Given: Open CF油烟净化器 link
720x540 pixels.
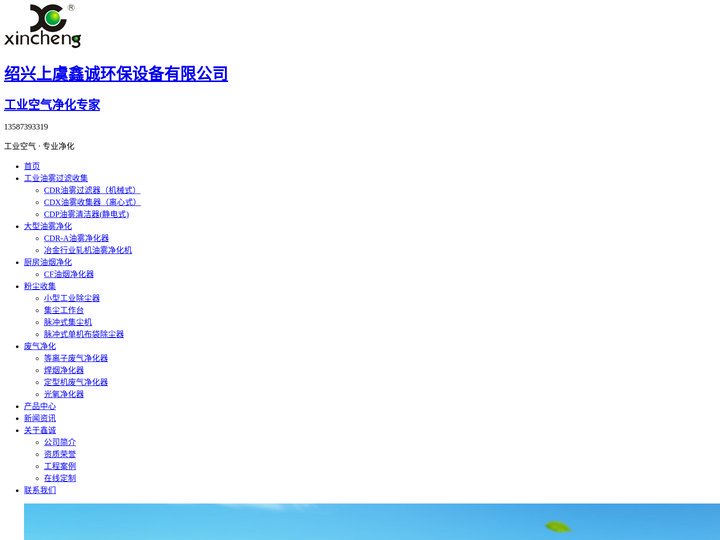Looking at the screenshot, I should pos(68,274).
